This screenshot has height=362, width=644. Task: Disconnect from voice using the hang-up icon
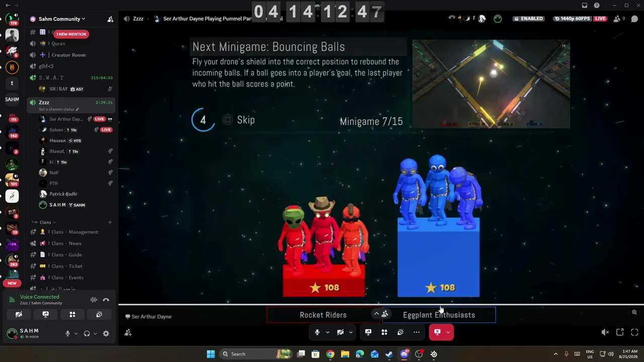(106, 300)
